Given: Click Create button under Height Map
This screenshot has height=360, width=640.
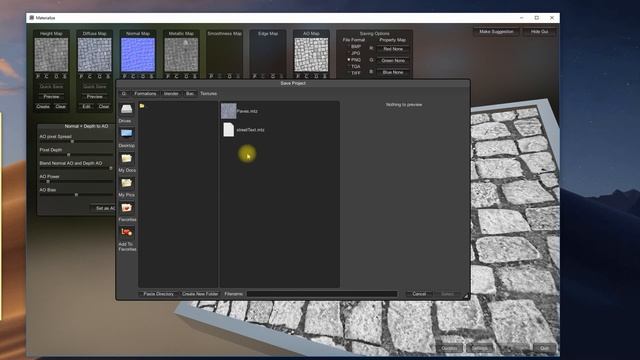Looking at the screenshot, I should click(x=43, y=107).
